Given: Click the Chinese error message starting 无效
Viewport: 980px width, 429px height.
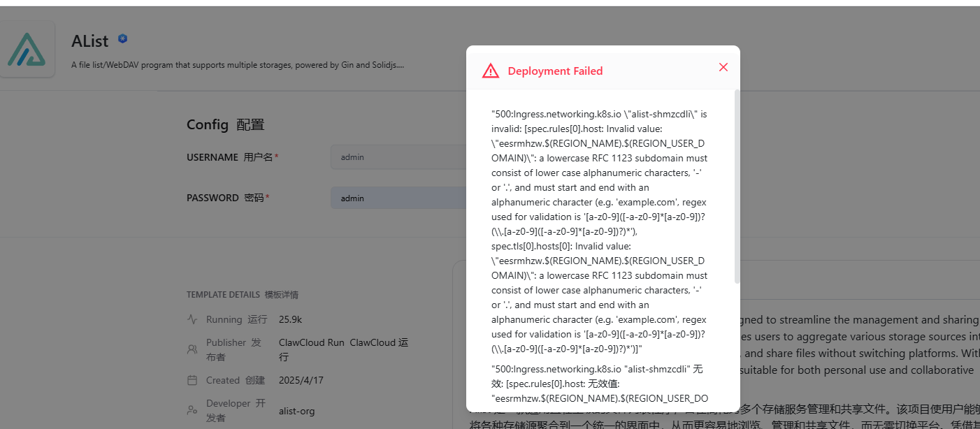Looking at the screenshot, I should [x=600, y=384].
